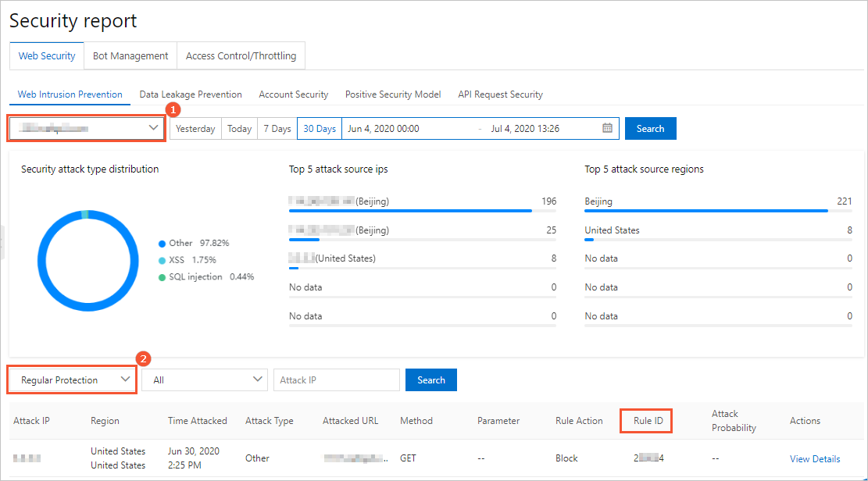This screenshot has width=868, height=481.
Task: Click the XSS legend dot
Action: point(163,260)
